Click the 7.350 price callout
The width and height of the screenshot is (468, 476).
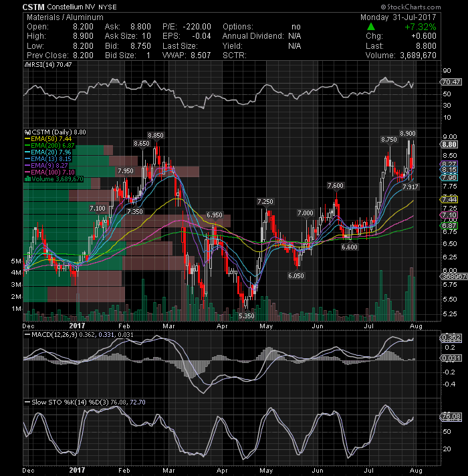coord(135,211)
